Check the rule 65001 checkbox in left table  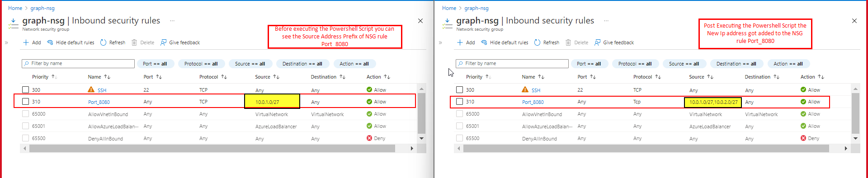point(26,126)
